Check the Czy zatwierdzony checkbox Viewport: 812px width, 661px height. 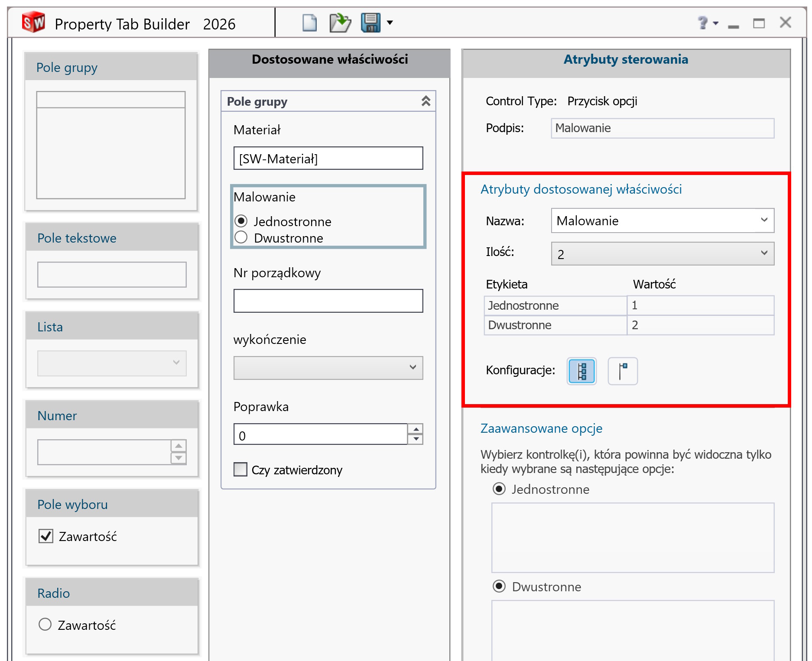coord(240,470)
